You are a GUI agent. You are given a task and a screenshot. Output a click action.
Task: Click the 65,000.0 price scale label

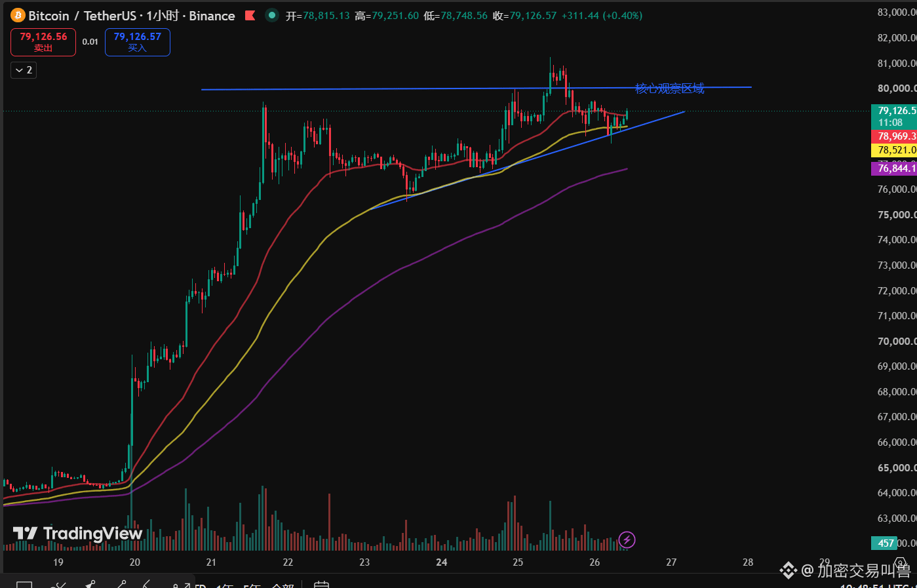pos(897,468)
